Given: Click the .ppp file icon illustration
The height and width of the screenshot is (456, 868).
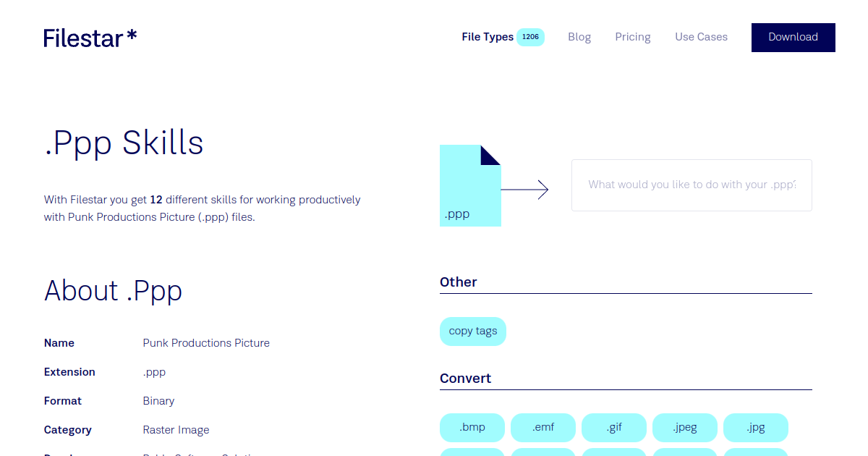Looking at the screenshot, I should click(470, 185).
